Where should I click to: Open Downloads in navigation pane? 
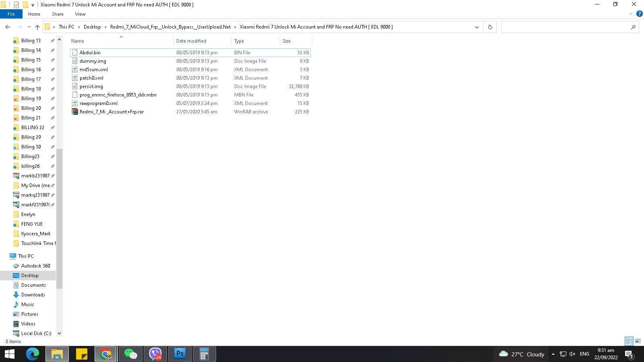click(33, 295)
